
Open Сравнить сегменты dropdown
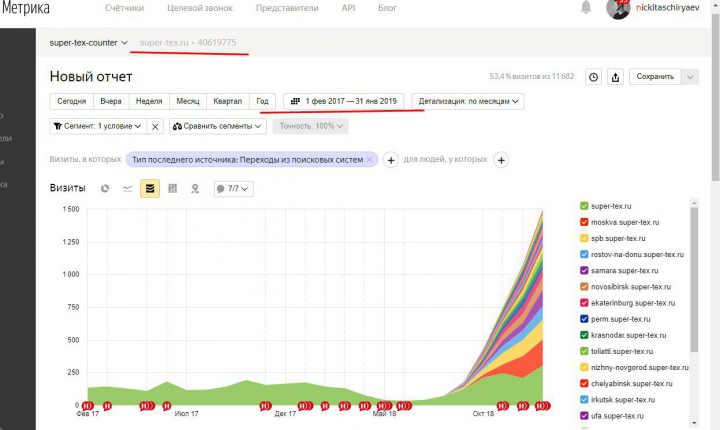218,126
